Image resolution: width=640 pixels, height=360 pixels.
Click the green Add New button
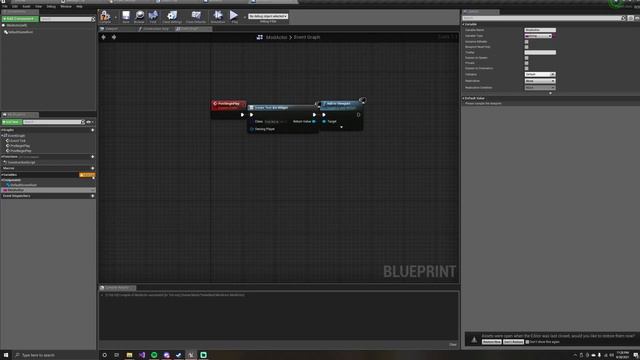click(x=11, y=122)
